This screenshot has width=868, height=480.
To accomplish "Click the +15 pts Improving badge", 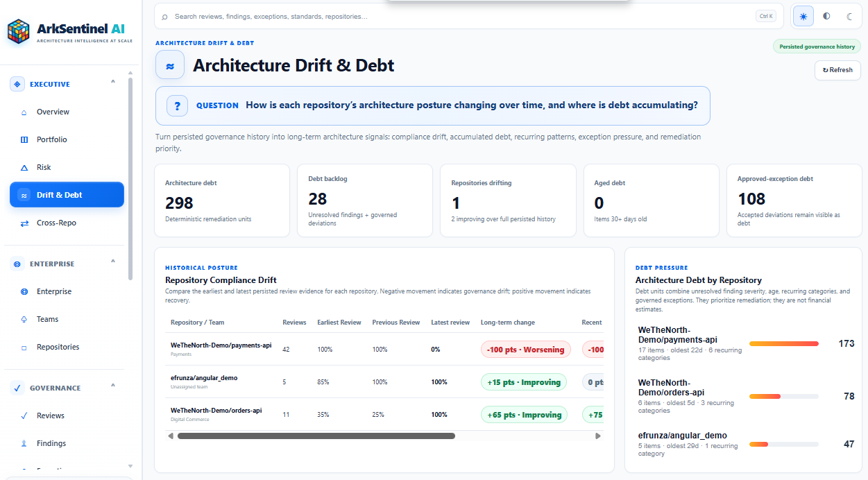I will [524, 382].
